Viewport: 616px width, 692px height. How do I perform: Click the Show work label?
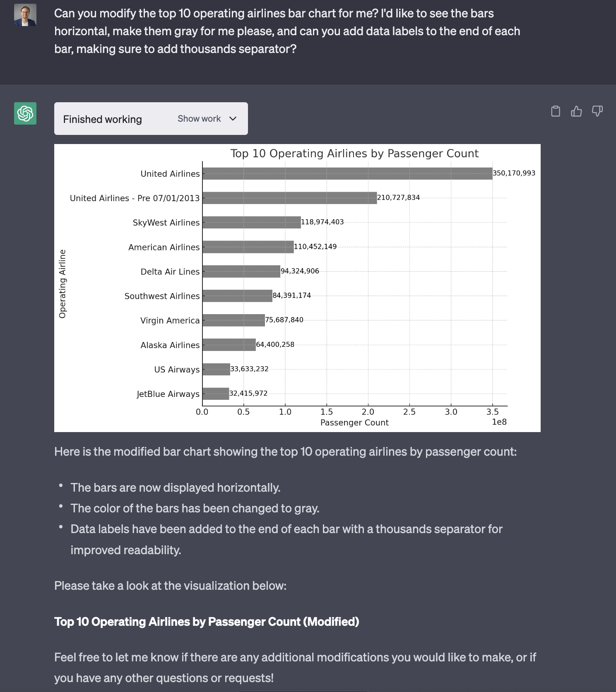click(x=199, y=119)
